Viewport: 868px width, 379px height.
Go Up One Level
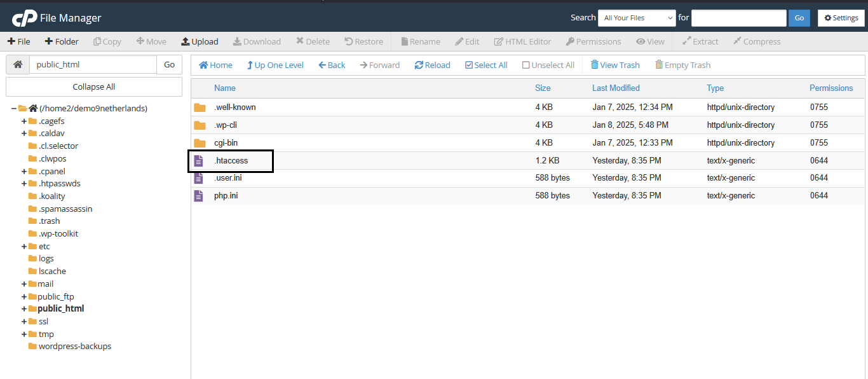click(x=275, y=65)
